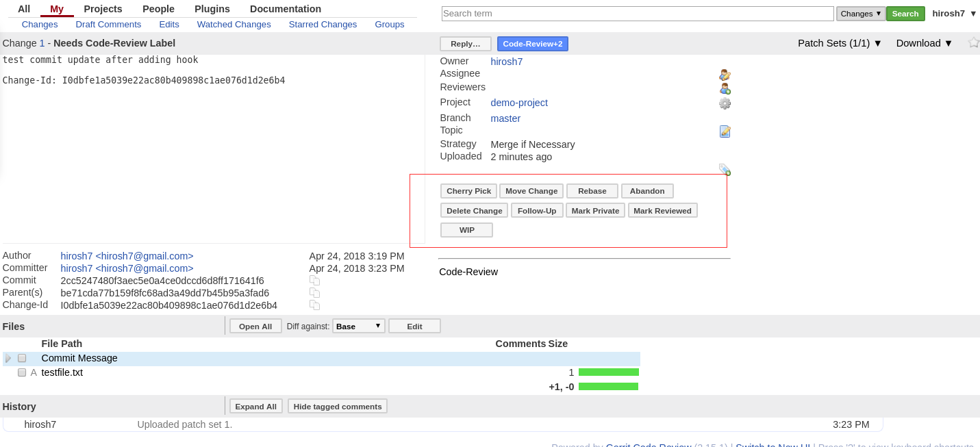The width and height of the screenshot is (980, 447).
Task: Click the Edit button in Files header
Action: 414,327
